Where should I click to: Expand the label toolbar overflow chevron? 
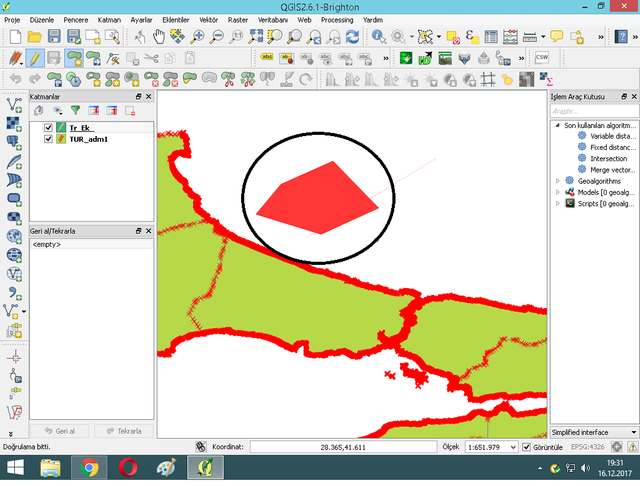[x=386, y=58]
